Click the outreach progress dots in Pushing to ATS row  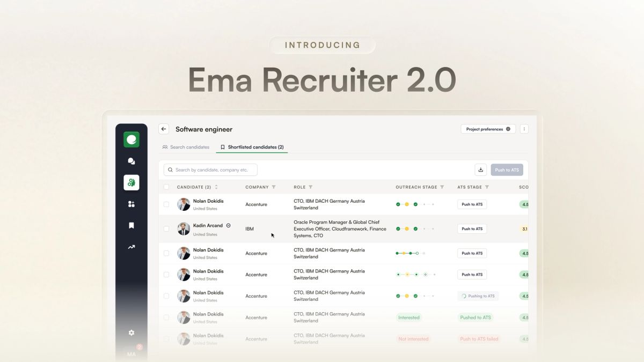[x=415, y=296]
